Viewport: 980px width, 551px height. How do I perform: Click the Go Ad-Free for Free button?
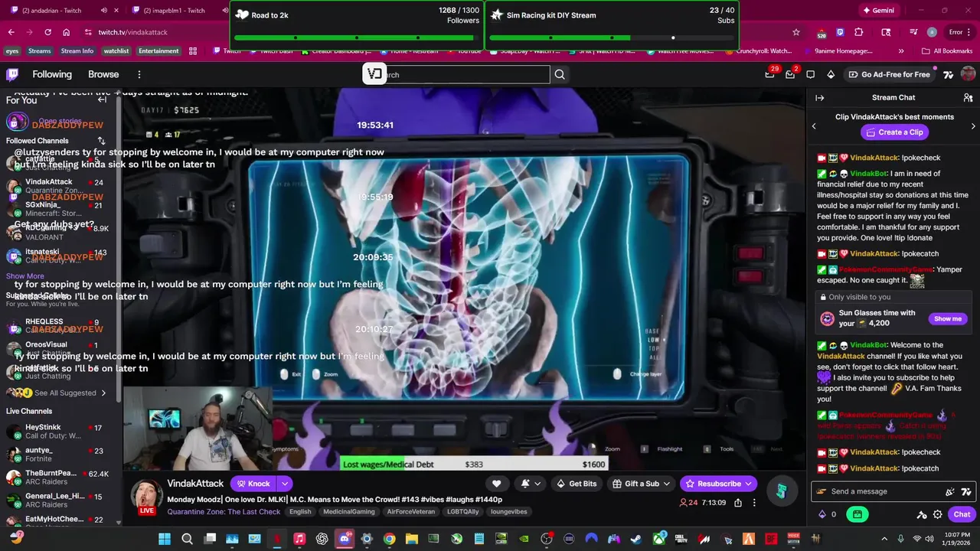[888, 74]
